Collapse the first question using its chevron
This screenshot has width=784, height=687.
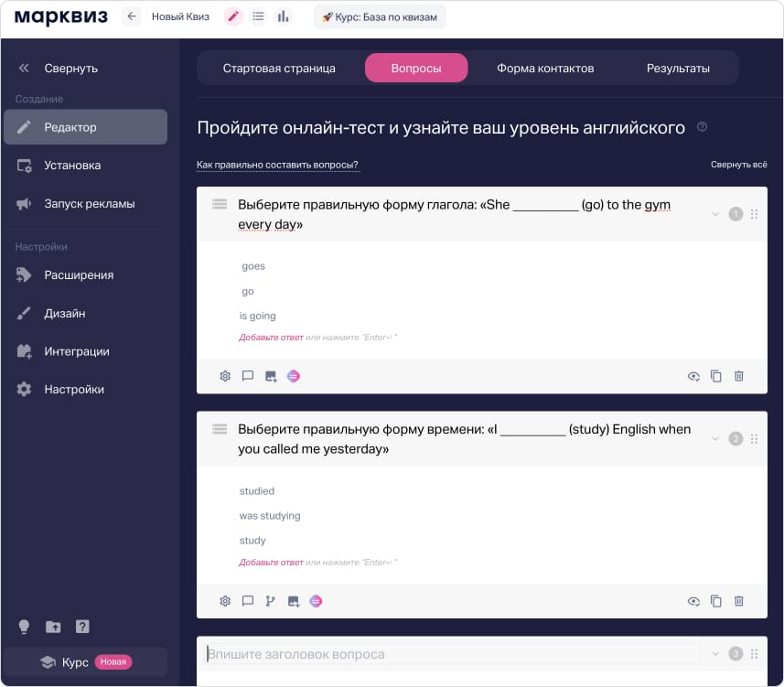point(716,213)
